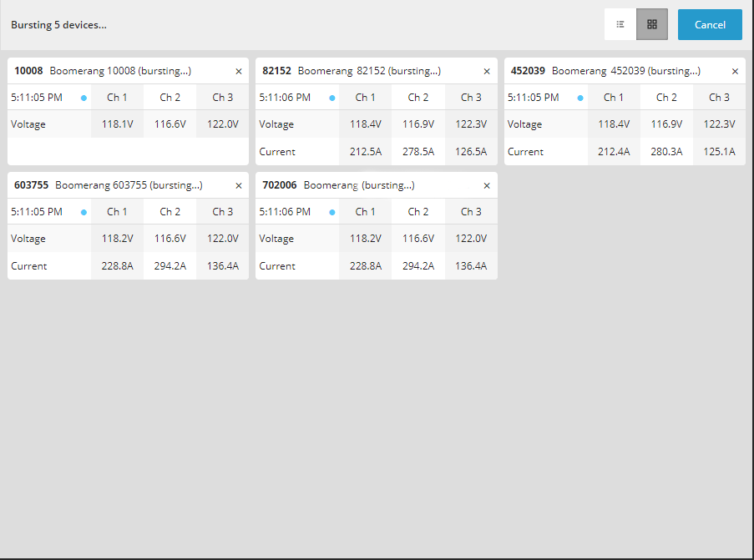Close the Boomerang 10008 card
This screenshot has height=560, width=754.
[x=238, y=71]
